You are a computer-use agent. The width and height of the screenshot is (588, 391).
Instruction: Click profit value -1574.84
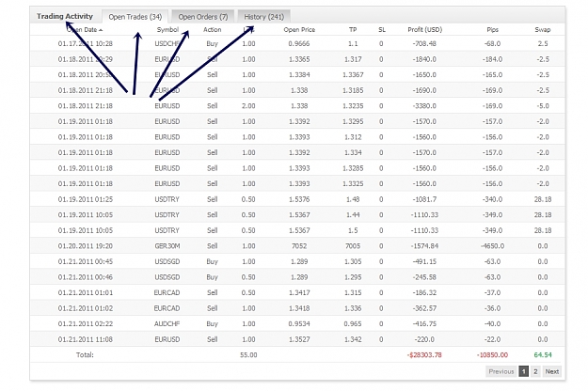(424, 246)
